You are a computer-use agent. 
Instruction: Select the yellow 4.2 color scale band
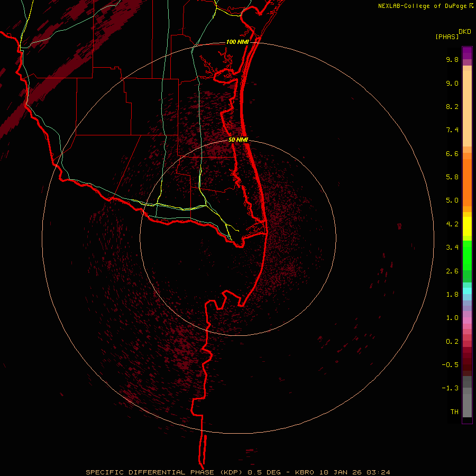[x=467, y=226]
